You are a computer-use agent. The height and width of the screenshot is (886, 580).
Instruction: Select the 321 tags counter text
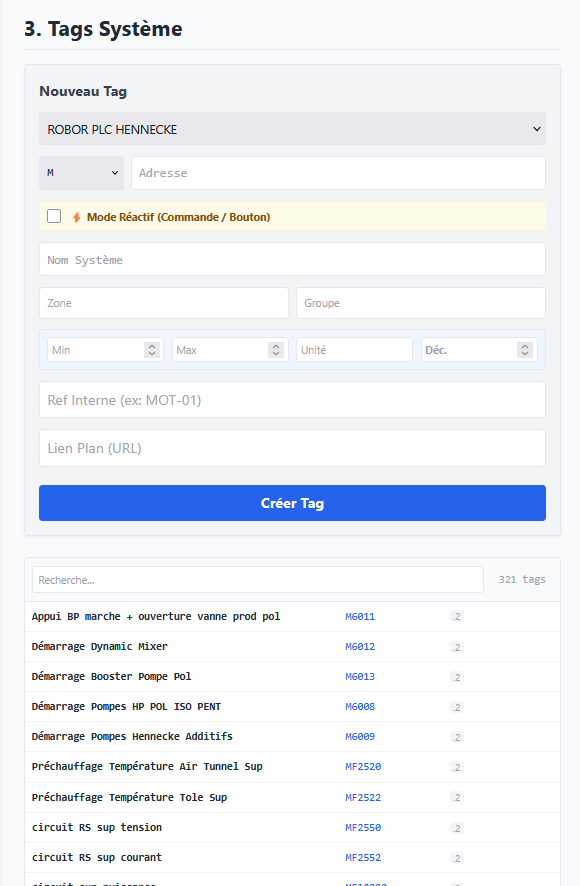tap(522, 579)
